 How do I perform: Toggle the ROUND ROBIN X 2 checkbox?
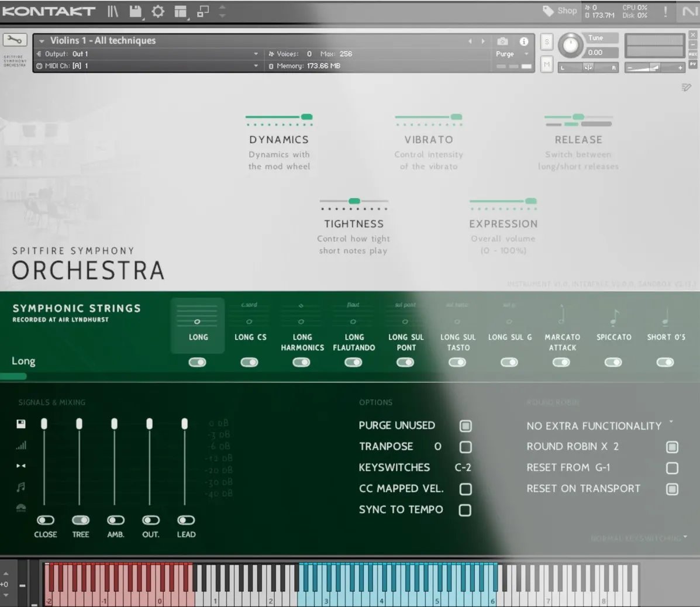(672, 447)
